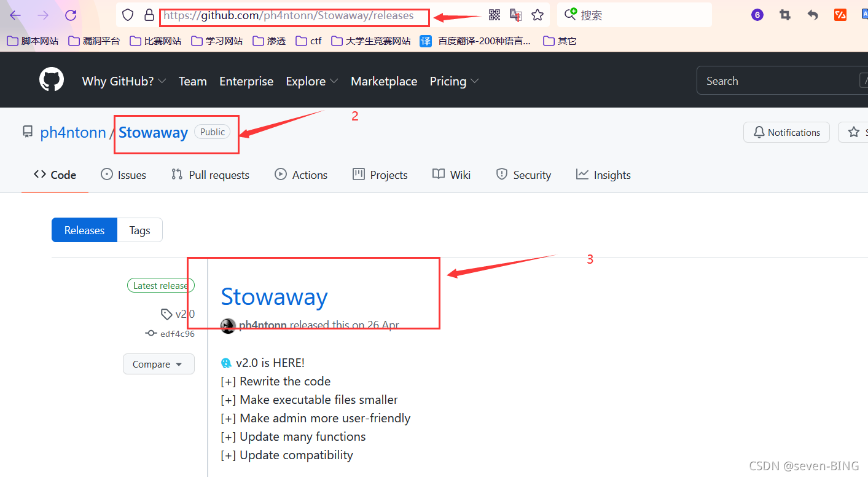Click the crop screenshot toolbar icon

pos(785,15)
